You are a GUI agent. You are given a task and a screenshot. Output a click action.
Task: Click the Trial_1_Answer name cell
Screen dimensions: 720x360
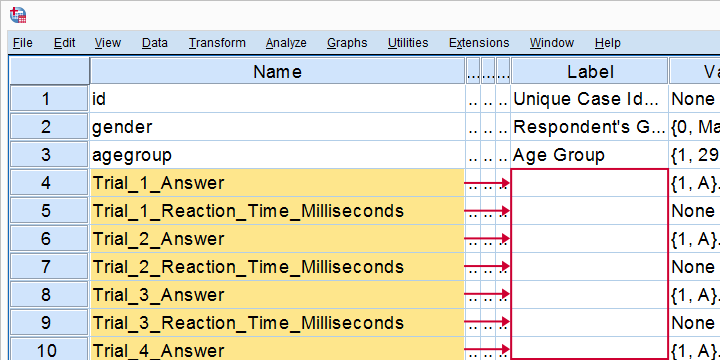[277, 183]
